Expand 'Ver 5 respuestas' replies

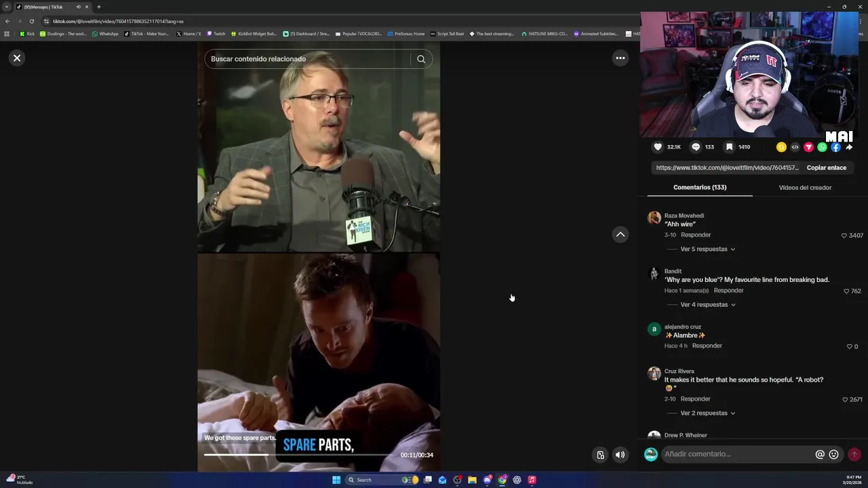pos(707,249)
